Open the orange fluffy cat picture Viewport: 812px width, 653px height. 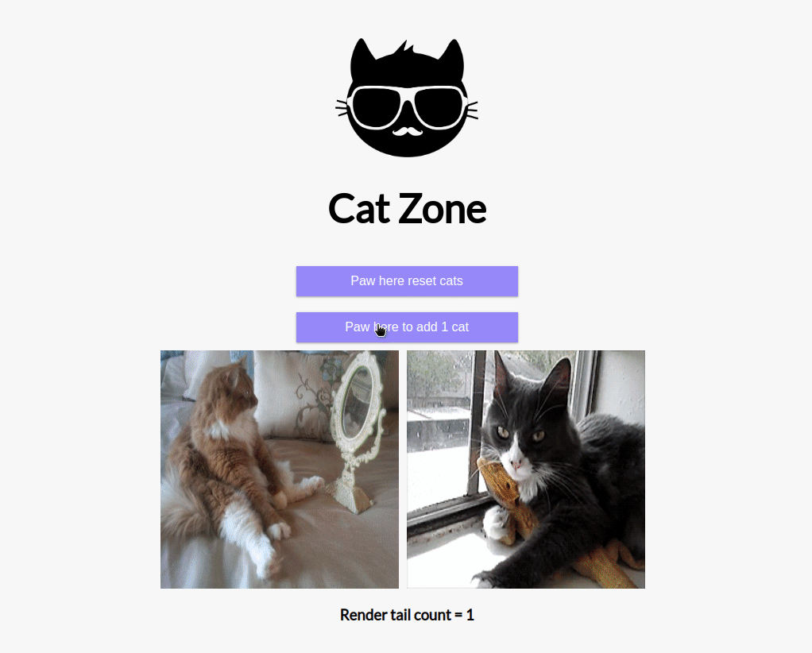click(x=280, y=469)
